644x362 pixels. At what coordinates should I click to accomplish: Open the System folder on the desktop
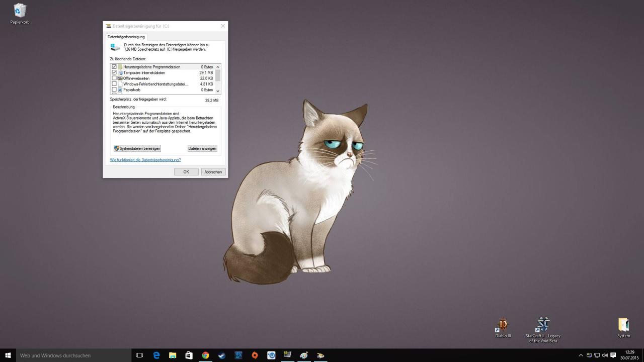[623, 328]
